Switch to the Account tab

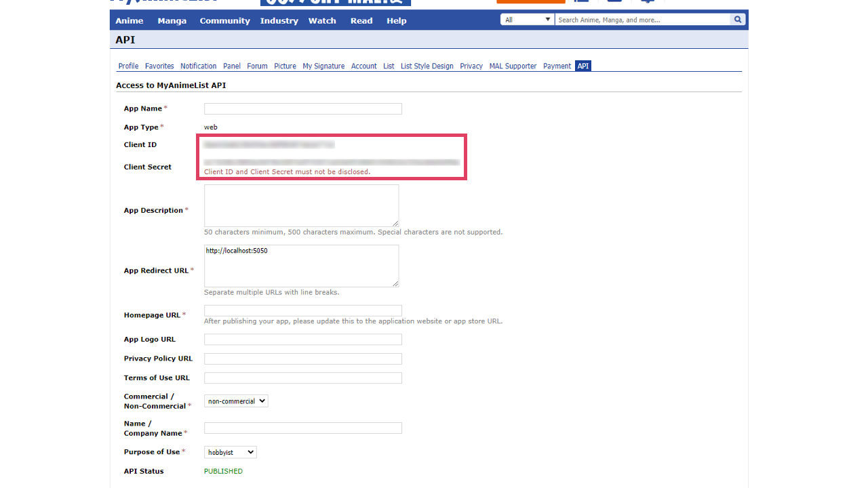tap(363, 66)
